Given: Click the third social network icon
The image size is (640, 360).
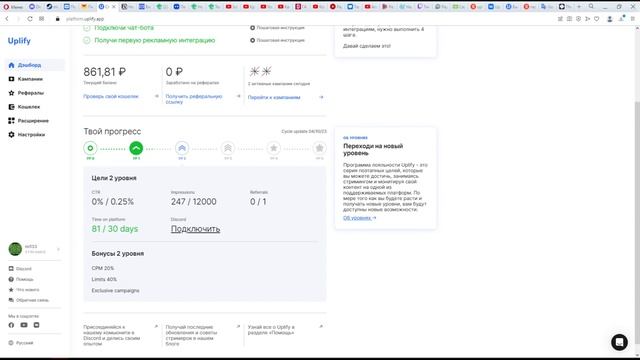Looking at the screenshot, I should [36, 325].
